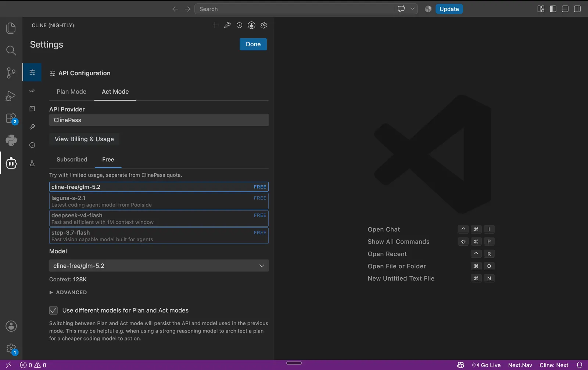Screen dimensions: 588x370
Task: Select the Cline robot icon in activity bar
Action: pos(11,163)
